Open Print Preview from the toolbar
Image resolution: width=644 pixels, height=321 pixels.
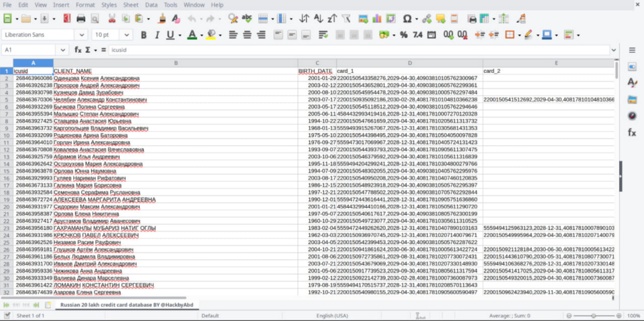point(95,19)
